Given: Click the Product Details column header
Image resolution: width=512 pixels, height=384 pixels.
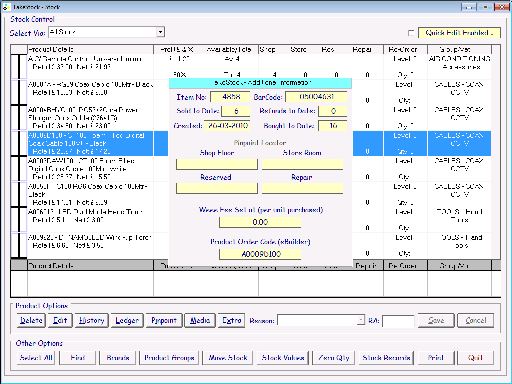Looking at the screenshot, I should click(x=90, y=49).
